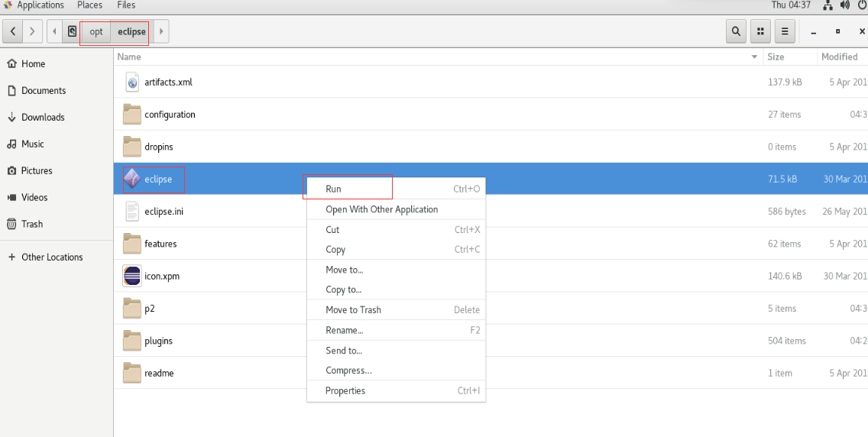Click the artifacts.xml file icon
This screenshot has height=437, width=868.
131,83
